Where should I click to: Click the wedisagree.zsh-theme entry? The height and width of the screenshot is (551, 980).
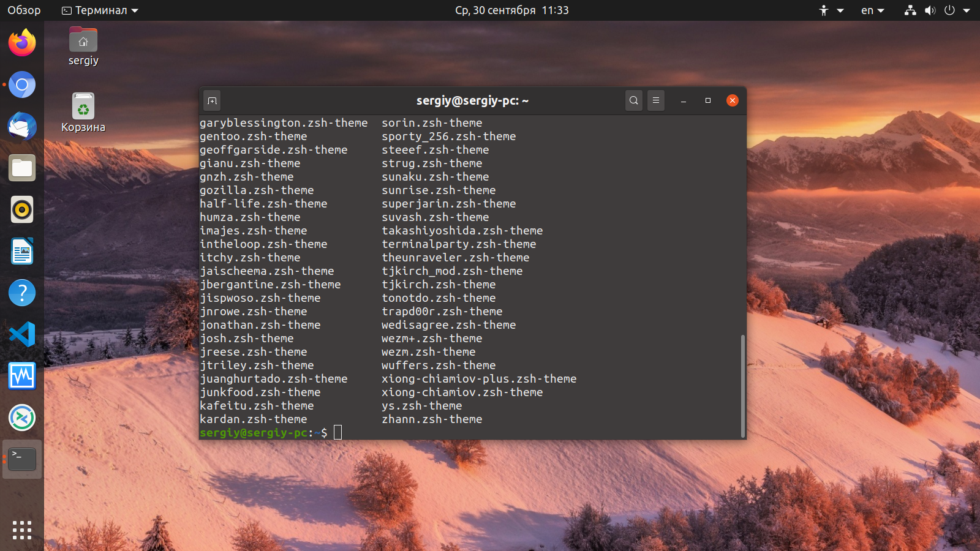pos(449,325)
